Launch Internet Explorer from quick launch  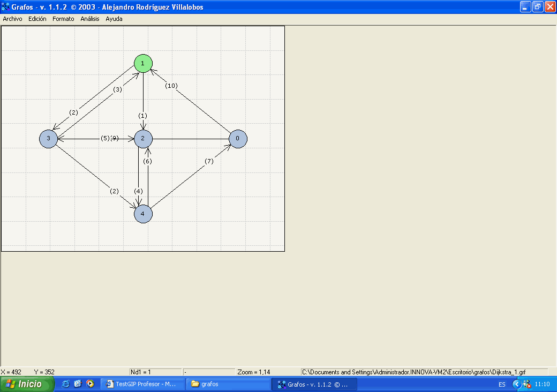[66, 384]
